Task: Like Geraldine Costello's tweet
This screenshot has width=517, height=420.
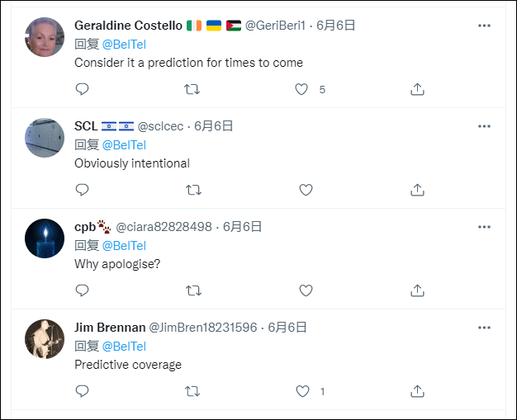Action: (x=302, y=89)
